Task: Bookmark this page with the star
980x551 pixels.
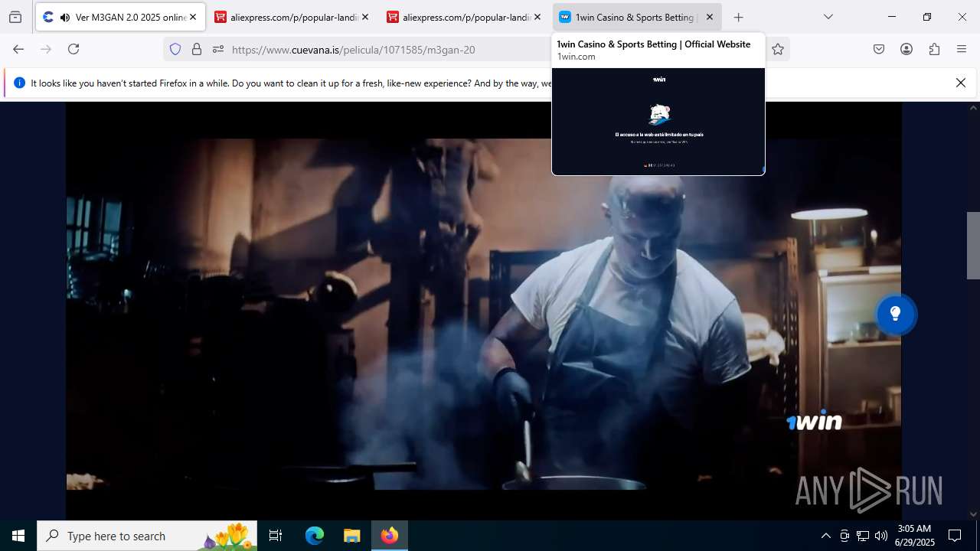Action: pyautogui.click(x=778, y=49)
